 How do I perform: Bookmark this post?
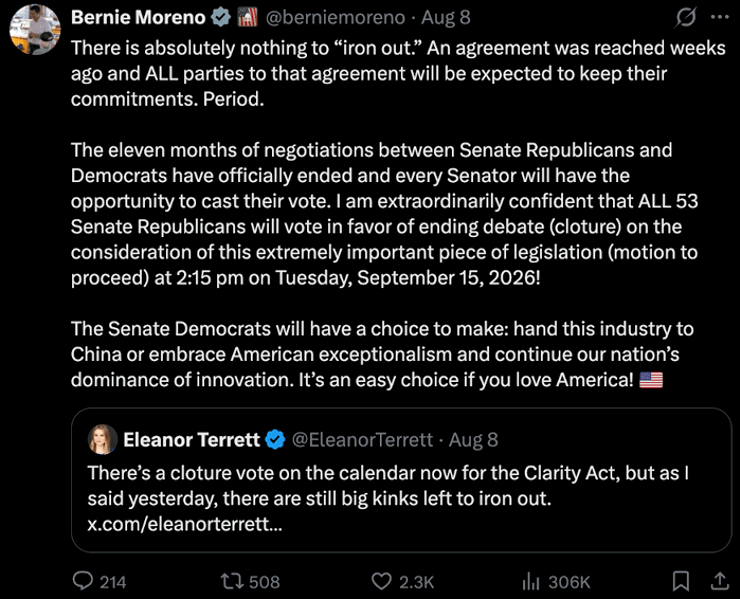click(681, 581)
